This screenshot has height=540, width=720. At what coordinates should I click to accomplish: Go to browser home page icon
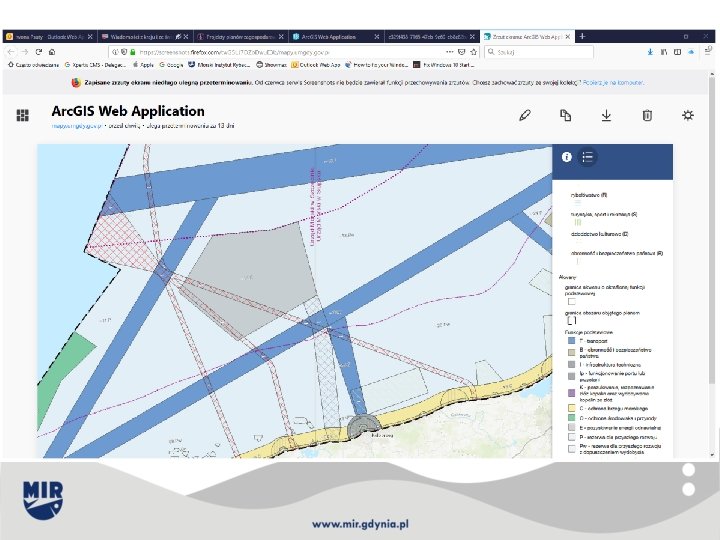point(52,52)
